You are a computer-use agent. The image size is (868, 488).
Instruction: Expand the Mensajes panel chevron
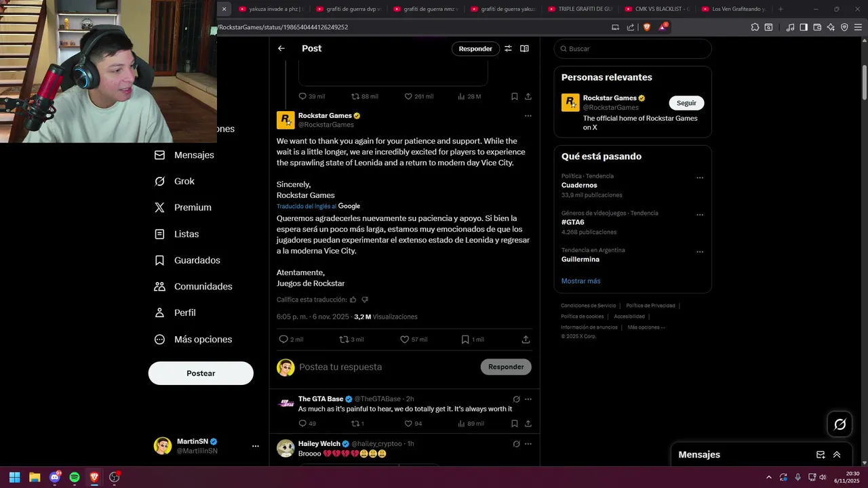837,455
